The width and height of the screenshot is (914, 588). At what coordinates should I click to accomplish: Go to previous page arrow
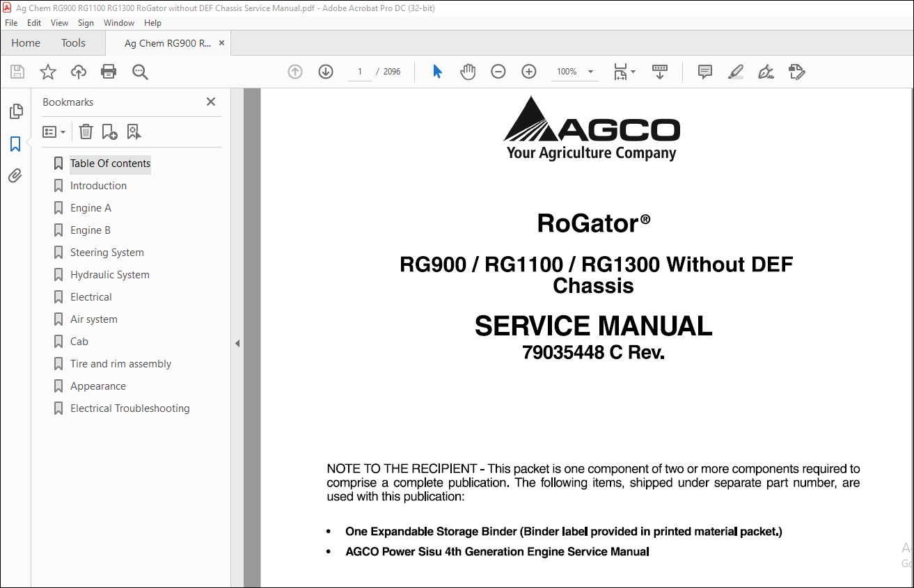pyautogui.click(x=295, y=72)
